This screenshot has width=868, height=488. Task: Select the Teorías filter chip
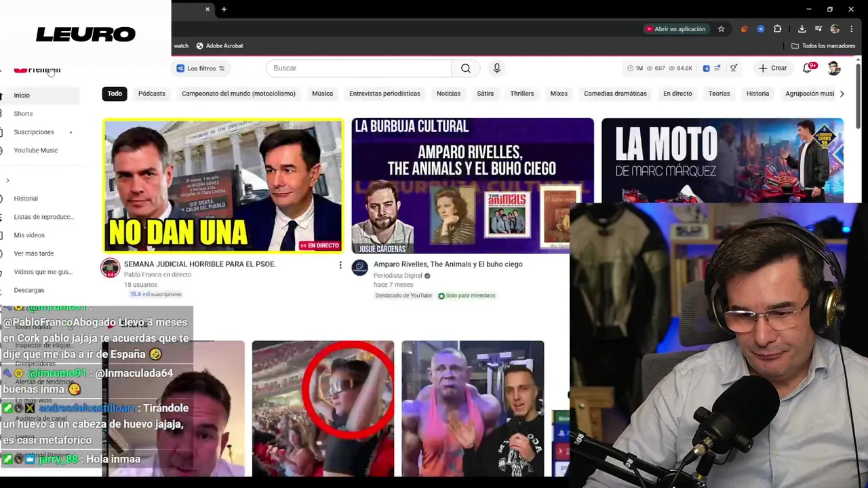[x=719, y=94]
